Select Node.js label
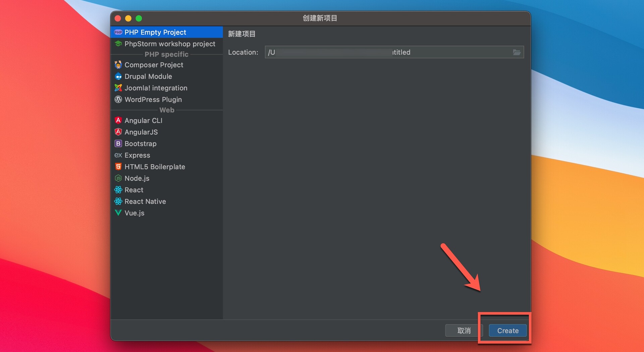The width and height of the screenshot is (644, 352). (137, 178)
